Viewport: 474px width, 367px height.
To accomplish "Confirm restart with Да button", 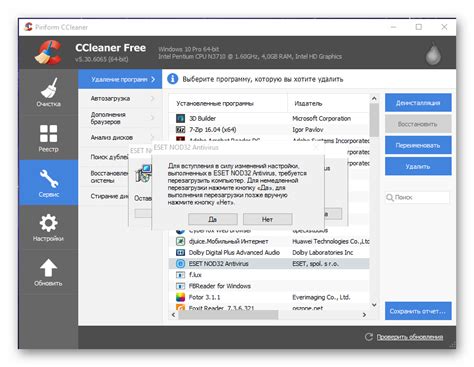I will (x=213, y=219).
